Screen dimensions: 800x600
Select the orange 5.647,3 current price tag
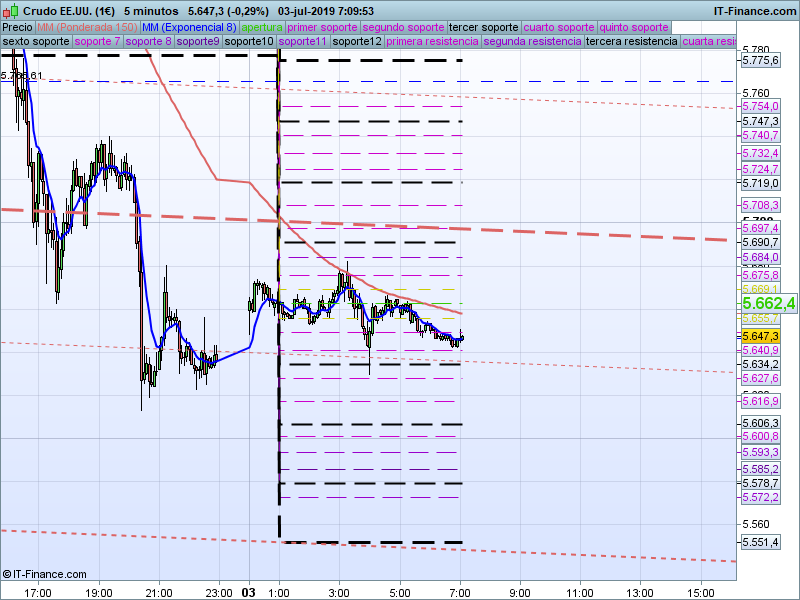[x=762, y=336]
